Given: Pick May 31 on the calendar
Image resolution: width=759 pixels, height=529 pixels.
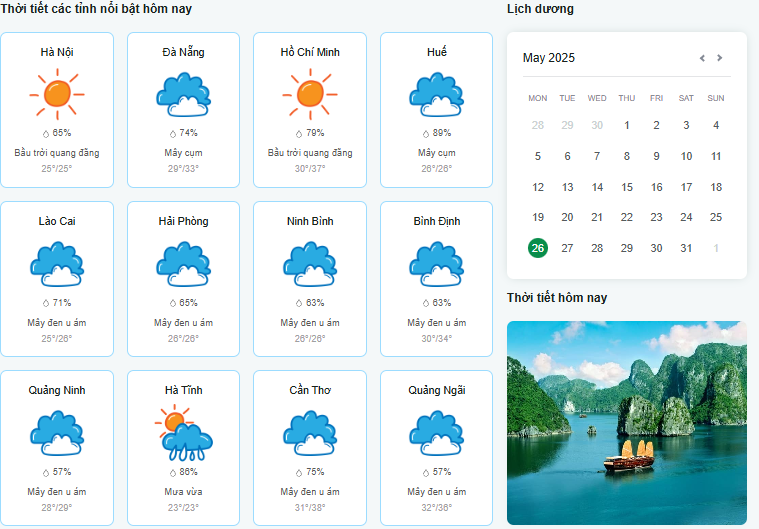Looking at the screenshot, I should 686,248.
